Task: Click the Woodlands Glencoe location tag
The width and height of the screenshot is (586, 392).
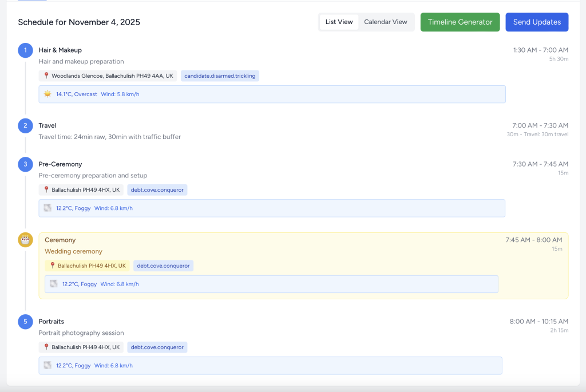Action: pos(108,76)
